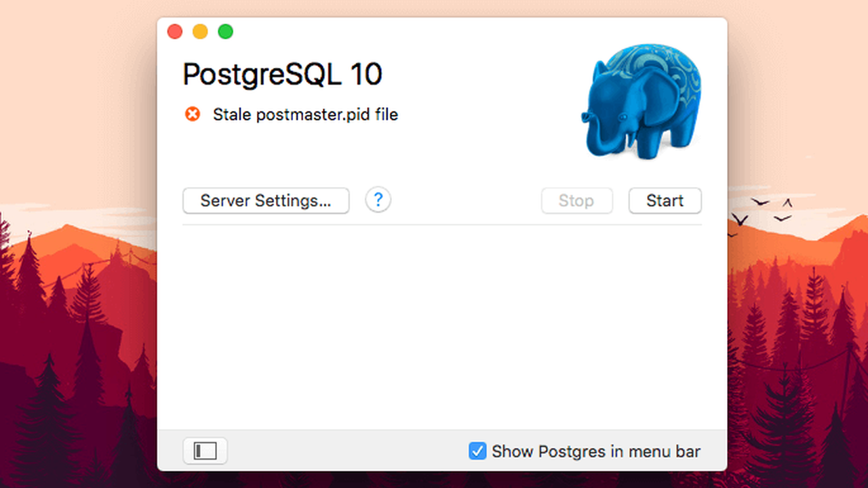
Task: Click the red error status icon
Action: (x=193, y=115)
